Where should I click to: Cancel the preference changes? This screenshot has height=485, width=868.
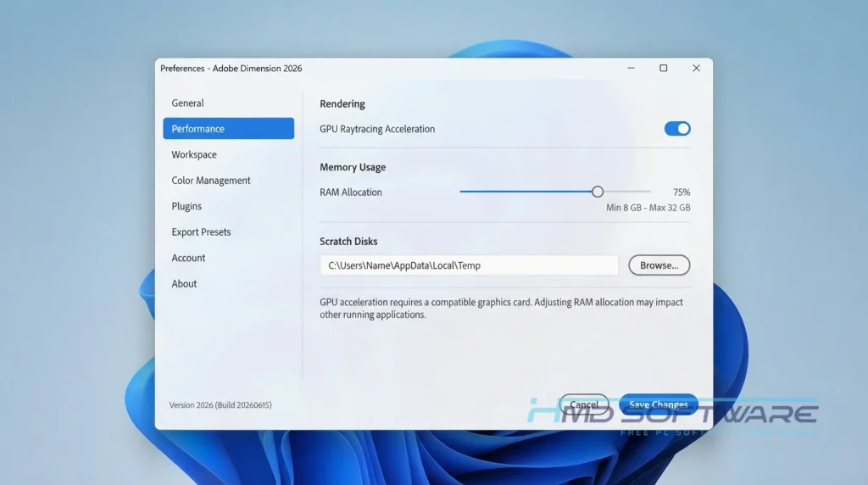pos(584,404)
